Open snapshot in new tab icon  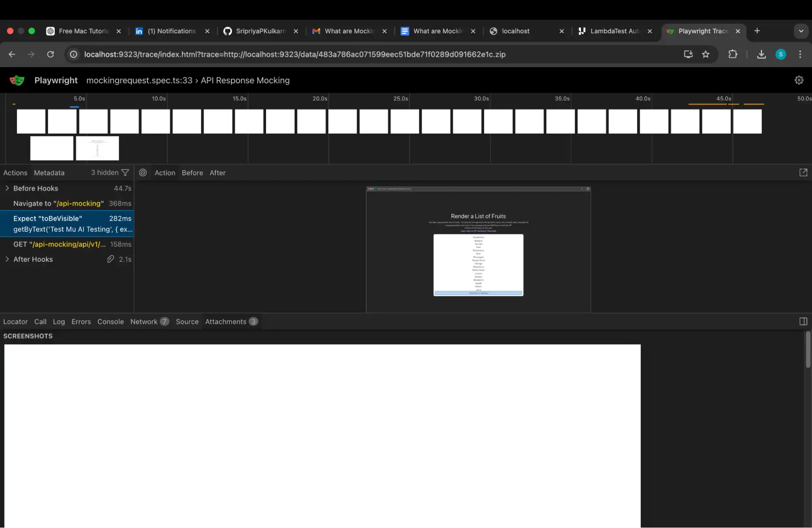click(x=803, y=173)
